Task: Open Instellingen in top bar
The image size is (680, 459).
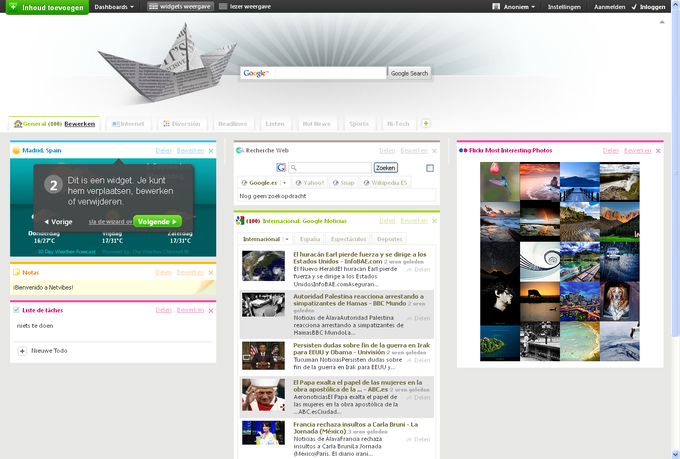Action: tap(564, 7)
